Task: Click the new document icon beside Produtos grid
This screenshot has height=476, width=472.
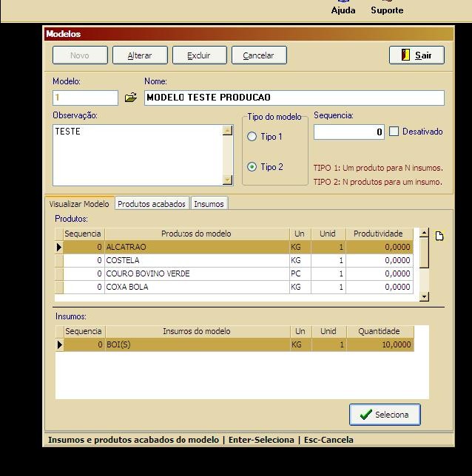Action: pos(439,236)
